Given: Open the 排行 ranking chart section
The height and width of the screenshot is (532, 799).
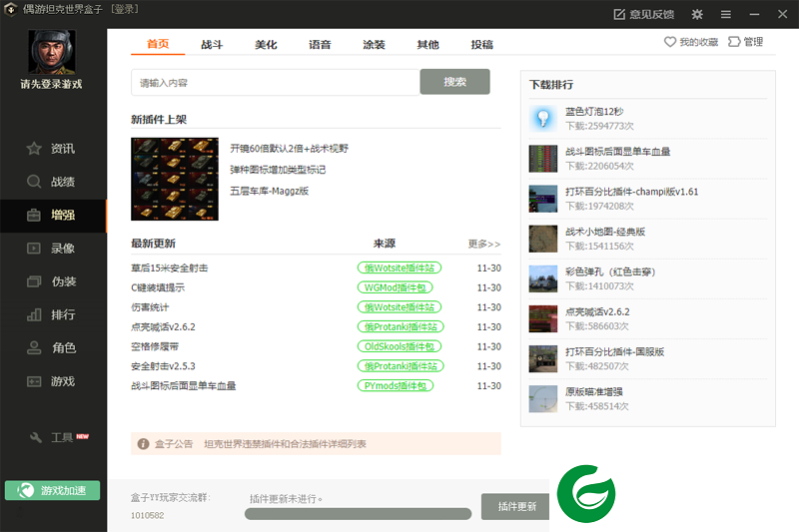Looking at the screenshot, I should [x=53, y=314].
